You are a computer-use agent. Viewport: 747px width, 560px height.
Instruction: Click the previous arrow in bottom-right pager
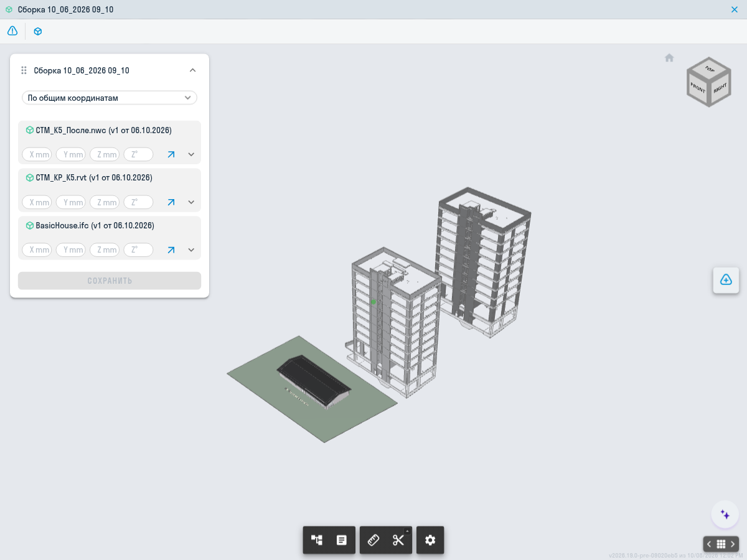click(x=709, y=544)
